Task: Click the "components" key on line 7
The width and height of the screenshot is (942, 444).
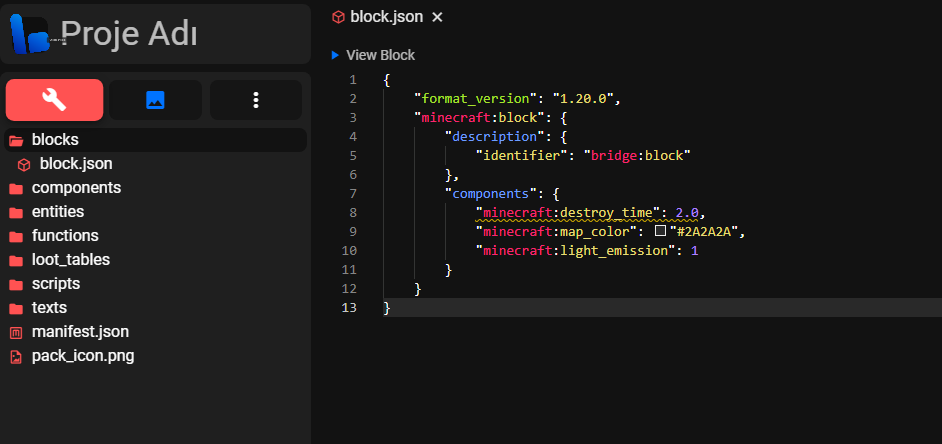Action: [x=491, y=193]
